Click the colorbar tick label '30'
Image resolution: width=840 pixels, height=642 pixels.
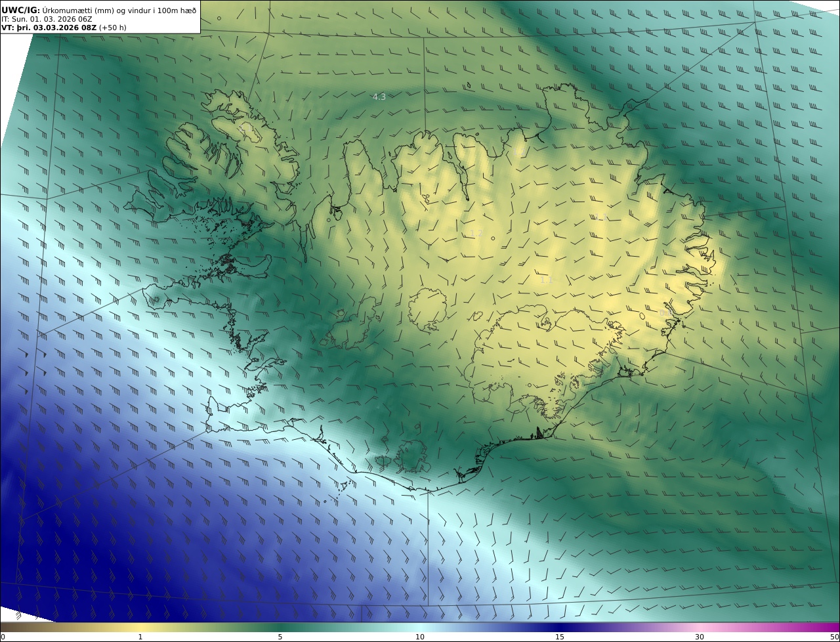tap(700, 637)
